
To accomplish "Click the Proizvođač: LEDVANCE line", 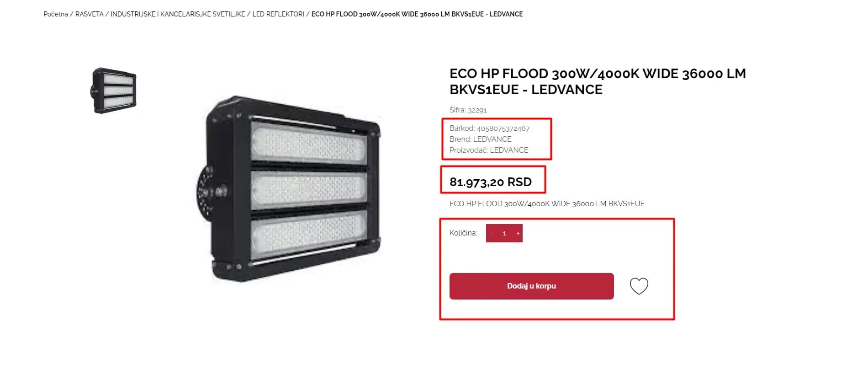I will pos(489,150).
